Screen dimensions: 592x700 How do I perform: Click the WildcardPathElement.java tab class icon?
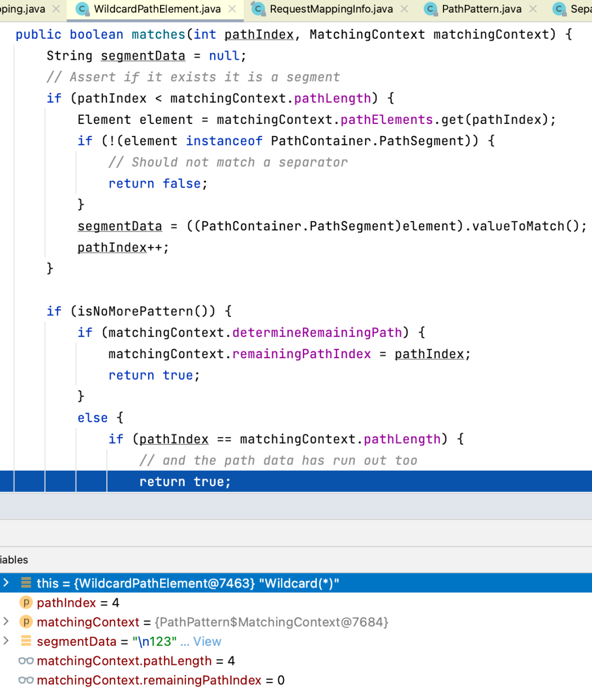(x=83, y=9)
